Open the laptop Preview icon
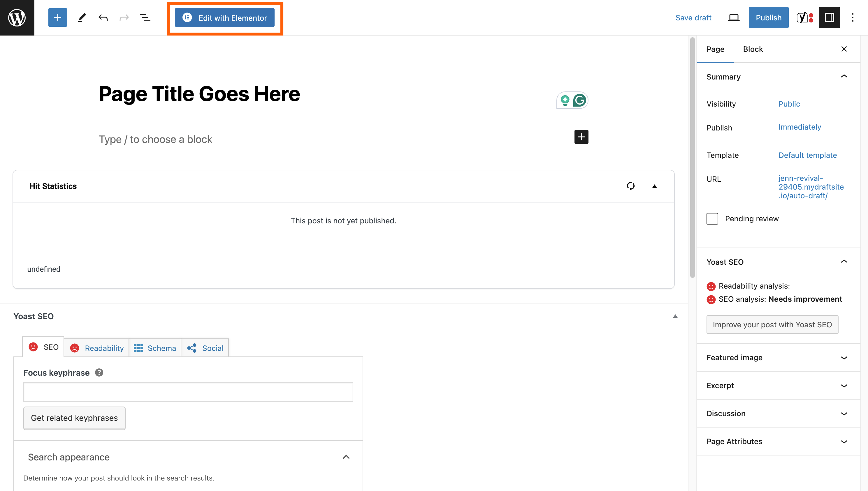868x491 pixels. click(734, 17)
